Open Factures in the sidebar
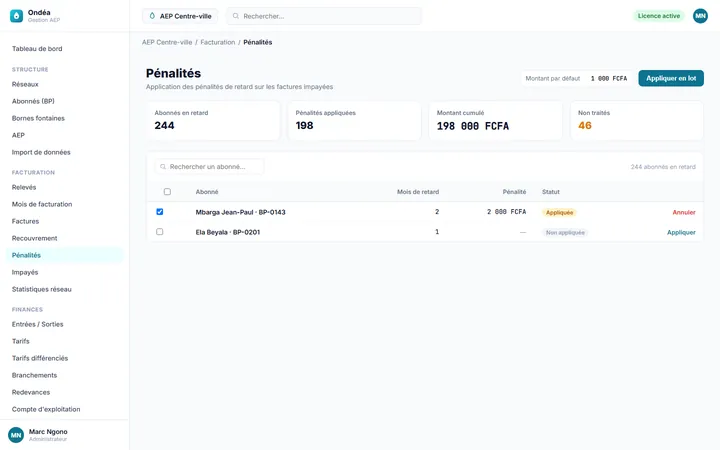The height and width of the screenshot is (450, 720). point(25,221)
